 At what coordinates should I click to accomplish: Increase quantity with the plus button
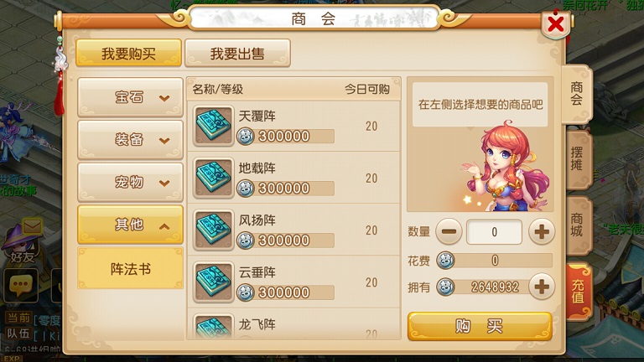pos(542,232)
